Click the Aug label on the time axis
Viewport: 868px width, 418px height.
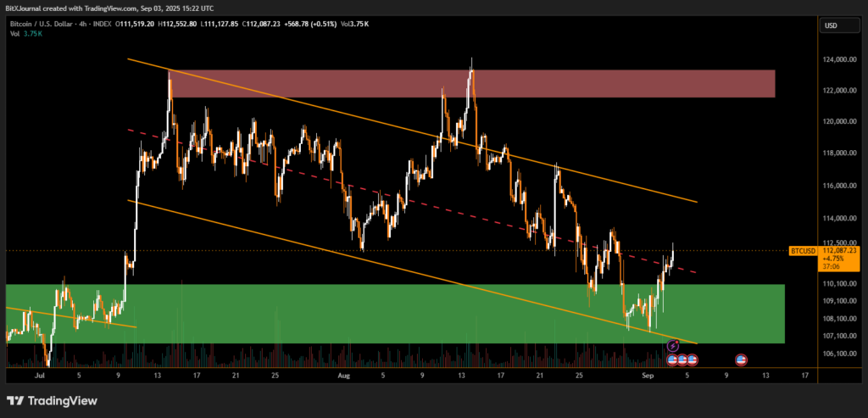coord(343,373)
